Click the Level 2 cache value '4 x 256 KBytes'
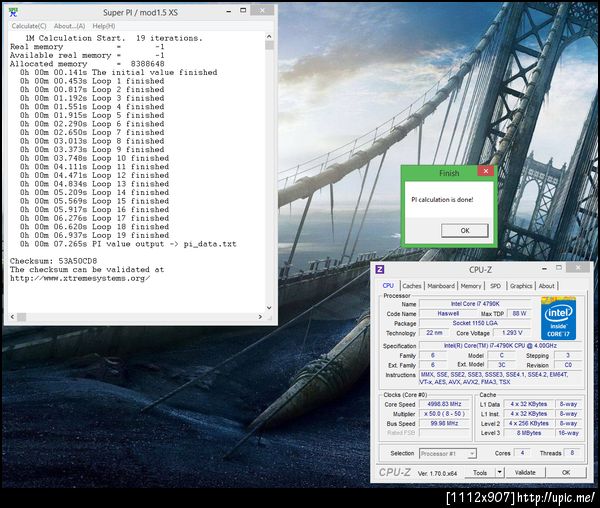 click(x=528, y=423)
